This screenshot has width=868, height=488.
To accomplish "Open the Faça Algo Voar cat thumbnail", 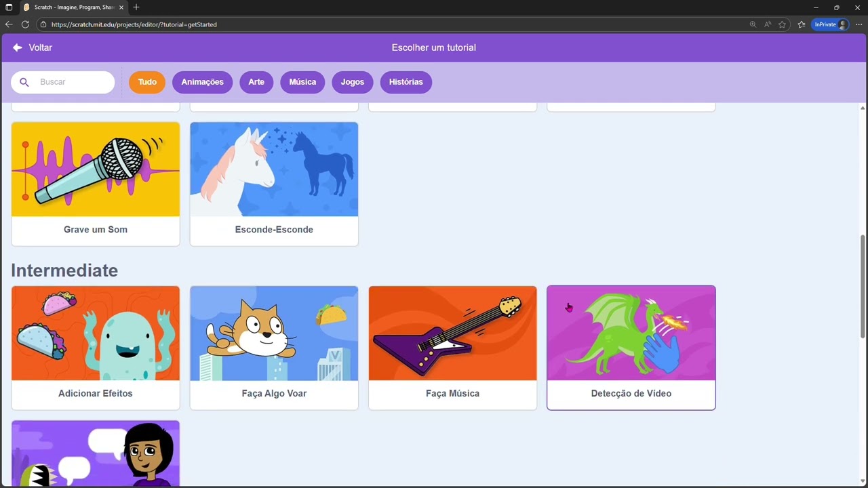I will pos(274,333).
